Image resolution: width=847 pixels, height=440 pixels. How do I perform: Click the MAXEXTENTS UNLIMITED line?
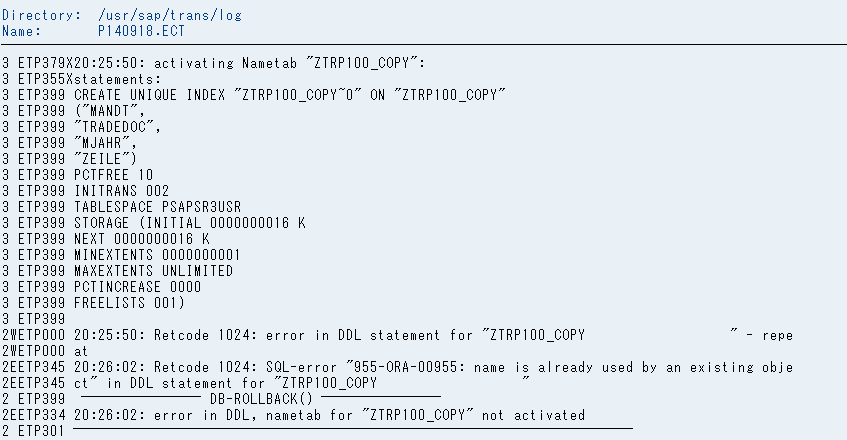(x=117, y=271)
